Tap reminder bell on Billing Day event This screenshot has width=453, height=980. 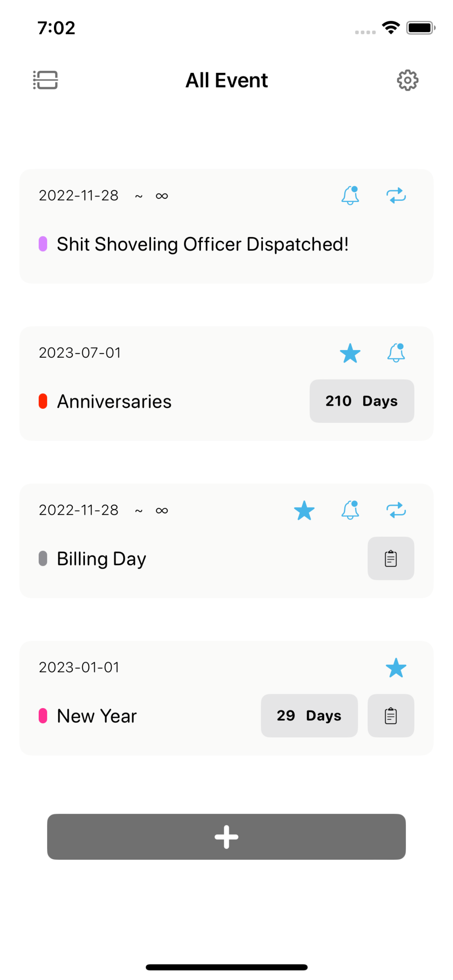click(x=350, y=510)
